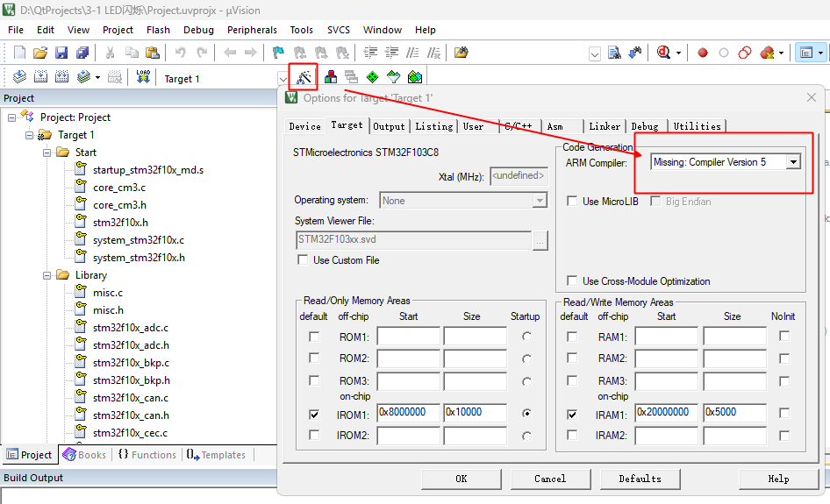Open the Operating system dropdown
Viewport: 830px width, 504px height.
pos(540,201)
